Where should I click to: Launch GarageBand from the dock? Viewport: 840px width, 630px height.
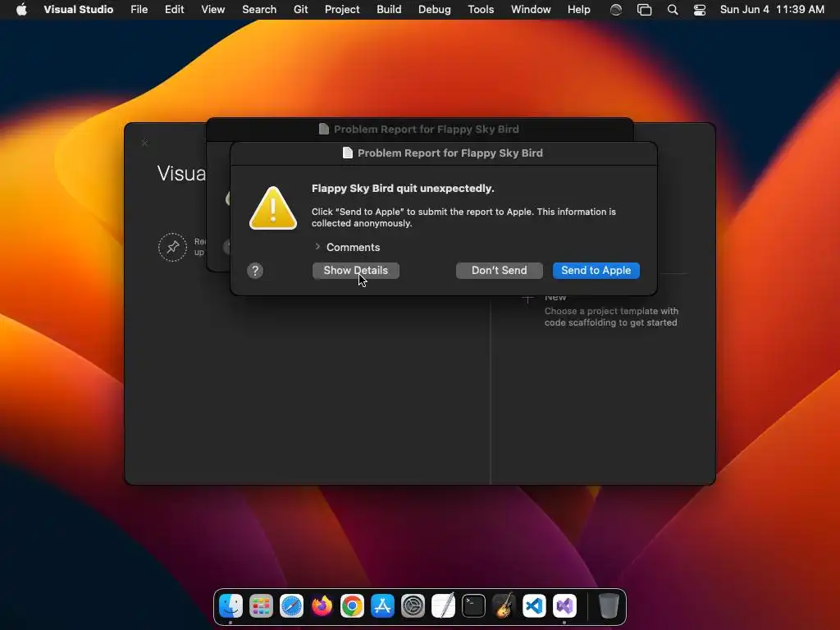(504, 606)
